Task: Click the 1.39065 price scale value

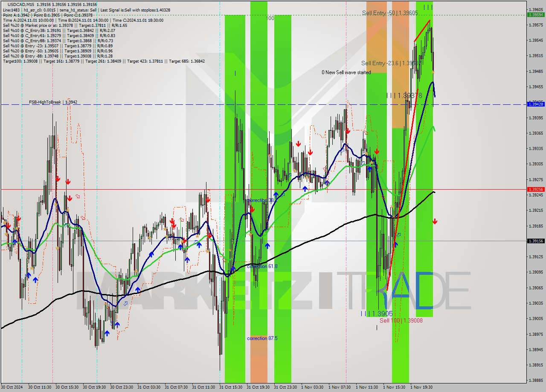Action: tap(536, 288)
